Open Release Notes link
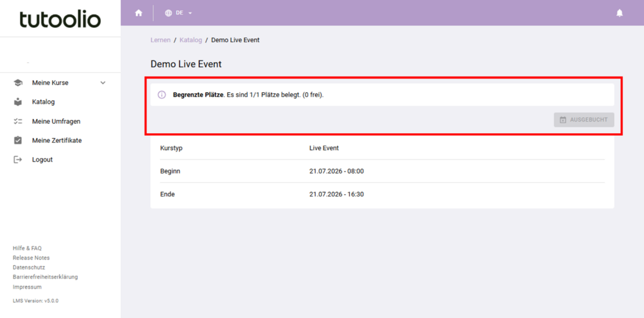This screenshot has height=318, width=644. click(31, 258)
